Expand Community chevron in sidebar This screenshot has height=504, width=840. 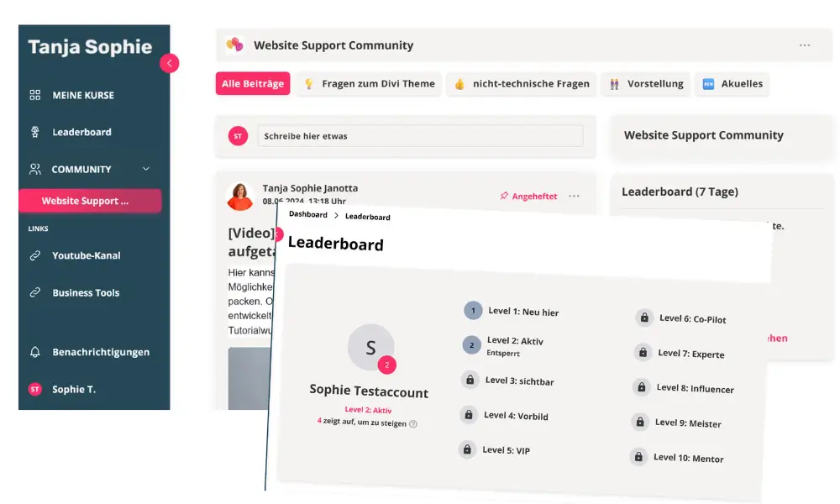pos(145,169)
